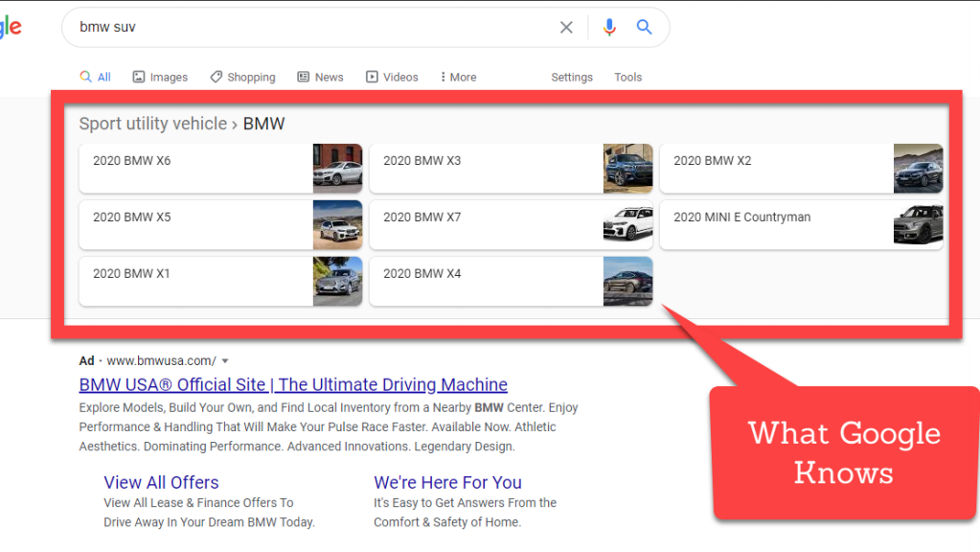Screen dimensions: 980x552
Task: Switch to the Shopping tab
Action: coord(242,77)
